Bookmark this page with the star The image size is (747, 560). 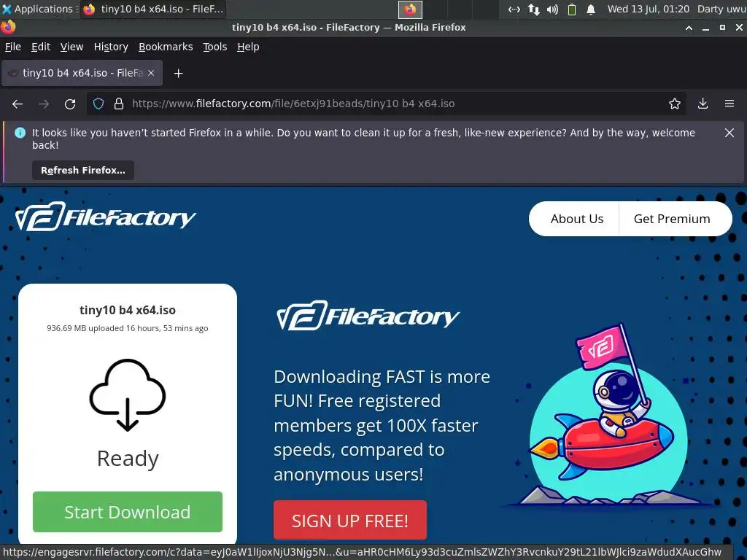[x=675, y=104]
